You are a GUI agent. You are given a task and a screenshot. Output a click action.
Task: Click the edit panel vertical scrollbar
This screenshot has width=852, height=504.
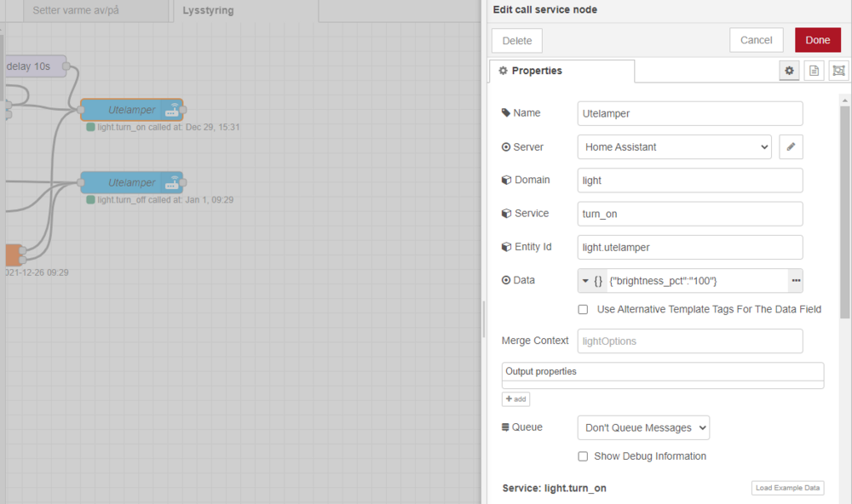click(845, 213)
